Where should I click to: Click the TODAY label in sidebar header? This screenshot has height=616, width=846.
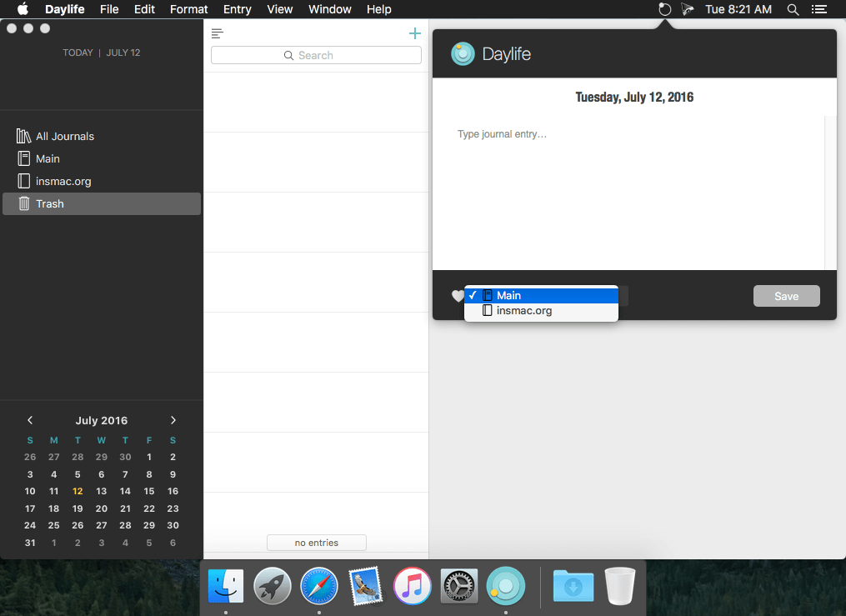click(x=78, y=53)
